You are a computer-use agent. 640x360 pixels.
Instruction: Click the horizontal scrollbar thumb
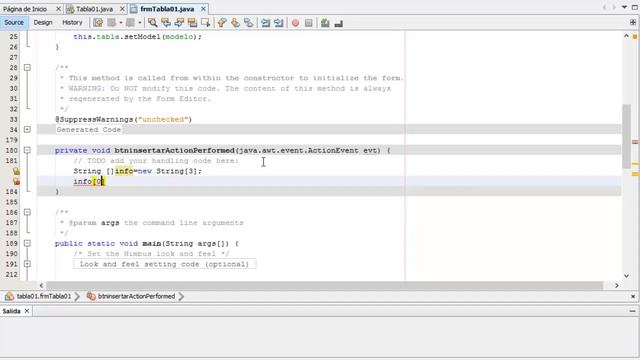coord(324,285)
